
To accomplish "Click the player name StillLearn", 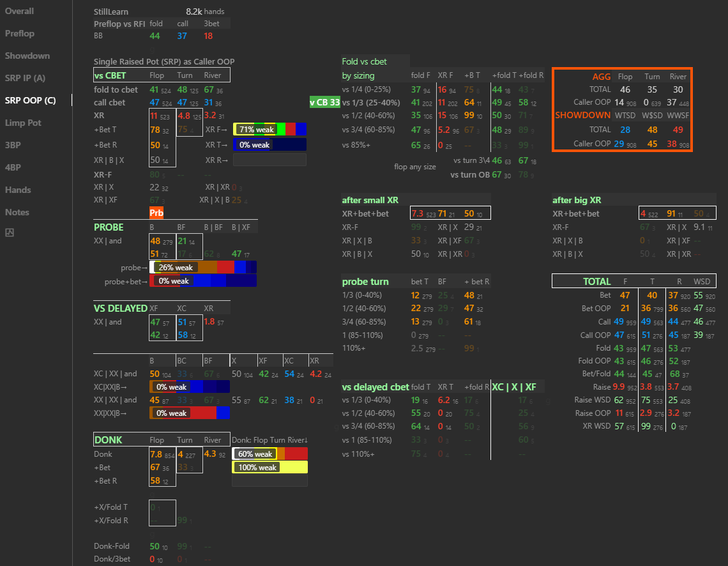I will point(111,11).
